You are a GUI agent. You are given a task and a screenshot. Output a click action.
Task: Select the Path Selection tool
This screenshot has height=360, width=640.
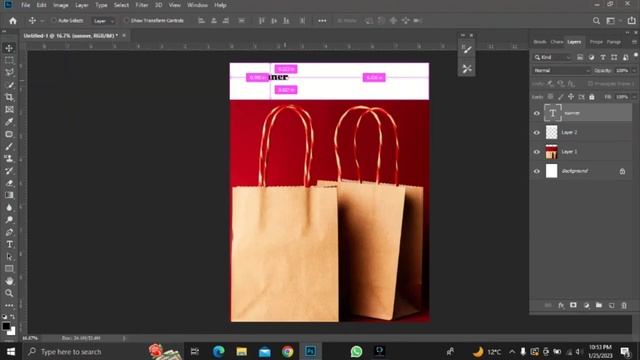9,257
